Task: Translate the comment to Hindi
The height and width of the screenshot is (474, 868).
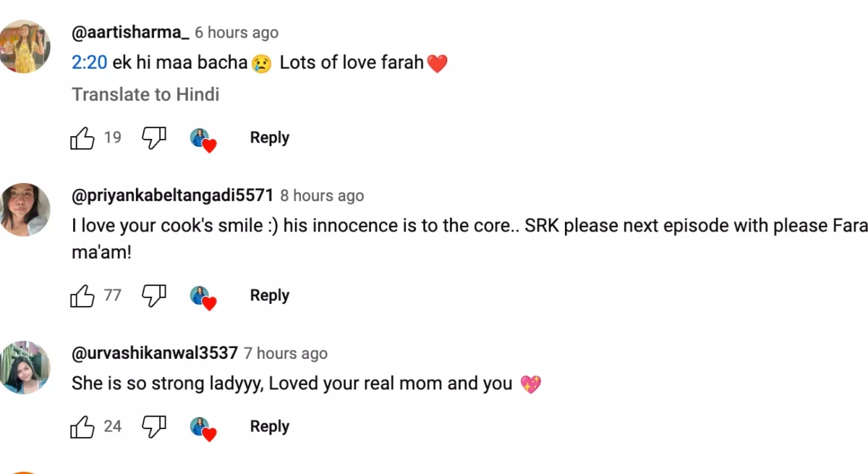Action: pos(145,95)
